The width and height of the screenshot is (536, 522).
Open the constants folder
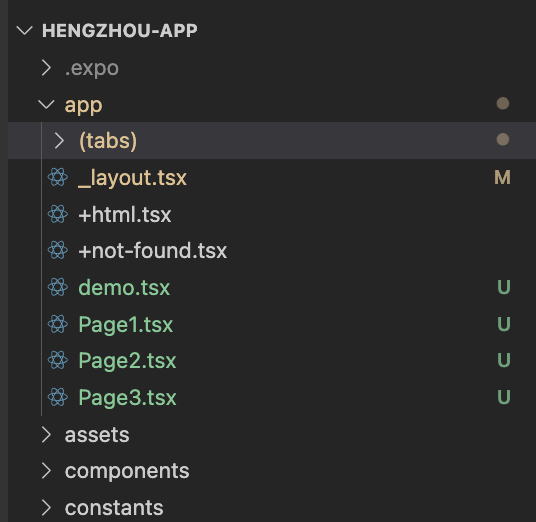114,508
